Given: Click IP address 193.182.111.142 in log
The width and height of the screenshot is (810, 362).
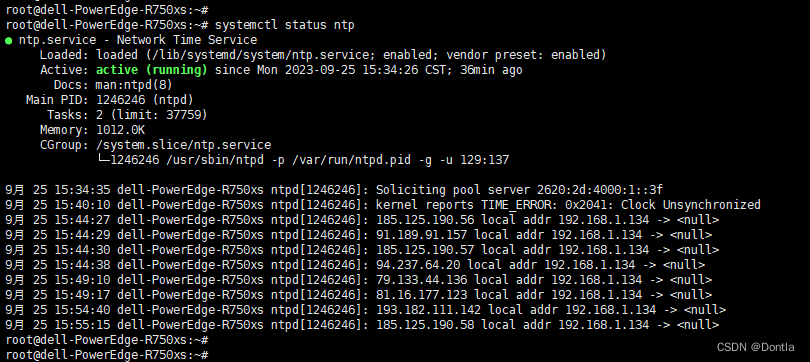Looking at the screenshot, I should coord(430,310).
